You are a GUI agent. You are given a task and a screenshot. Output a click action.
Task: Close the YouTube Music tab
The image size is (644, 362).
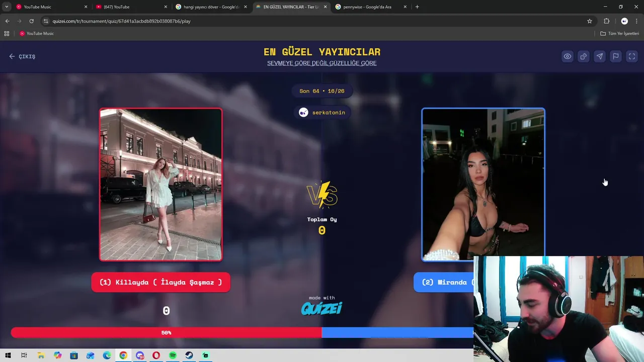click(86, 7)
